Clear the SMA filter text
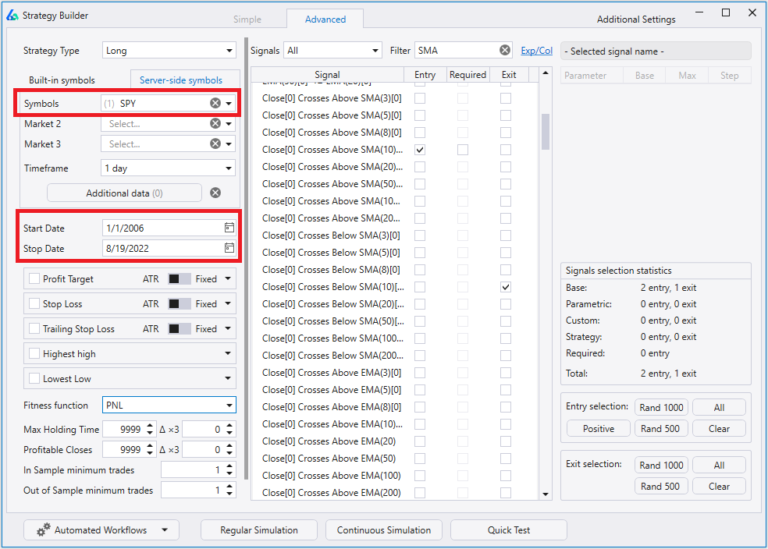768x549 pixels. pos(505,50)
